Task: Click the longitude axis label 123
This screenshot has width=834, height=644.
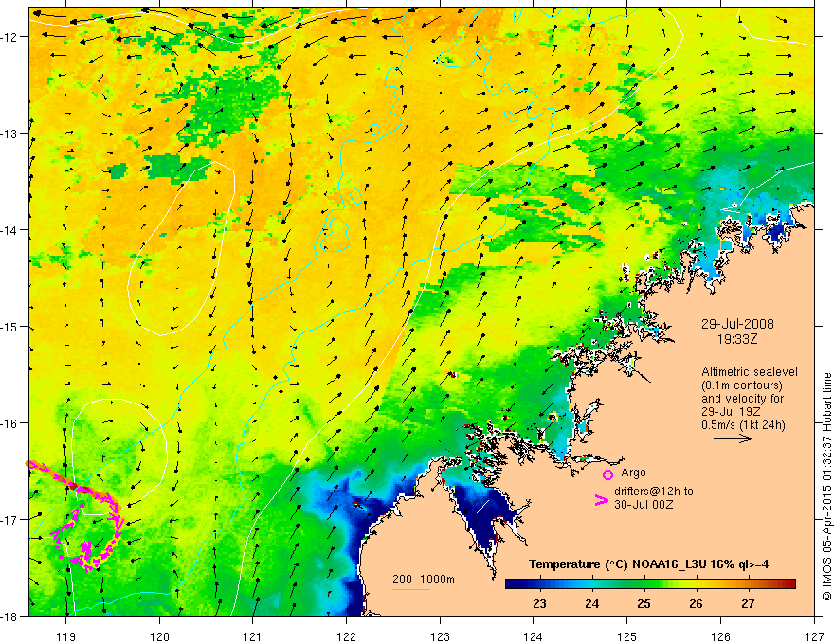Action: coord(440,636)
